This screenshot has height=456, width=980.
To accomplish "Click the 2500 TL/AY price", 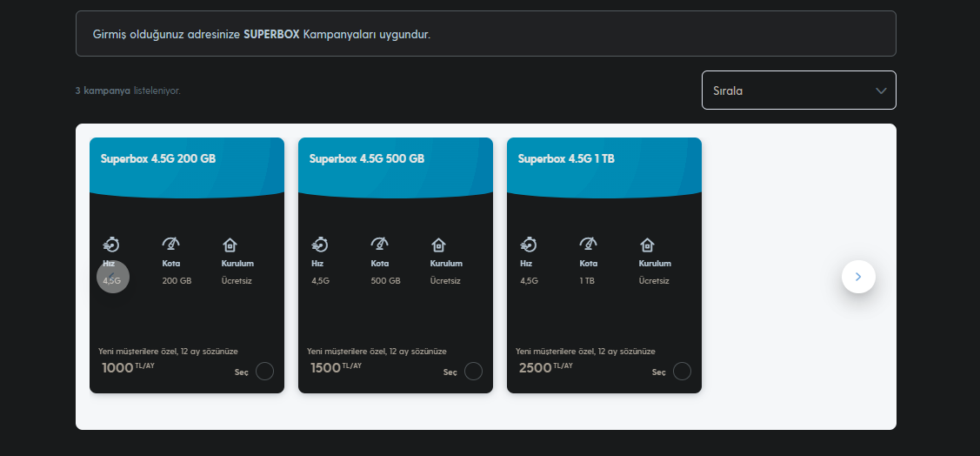I will (545, 367).
